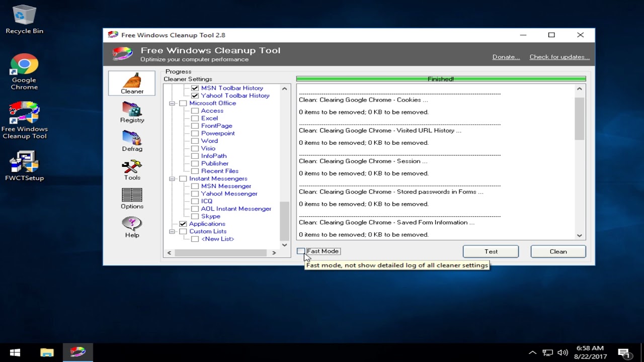Enable the Fast Mode checkbox

click(300, 251)
